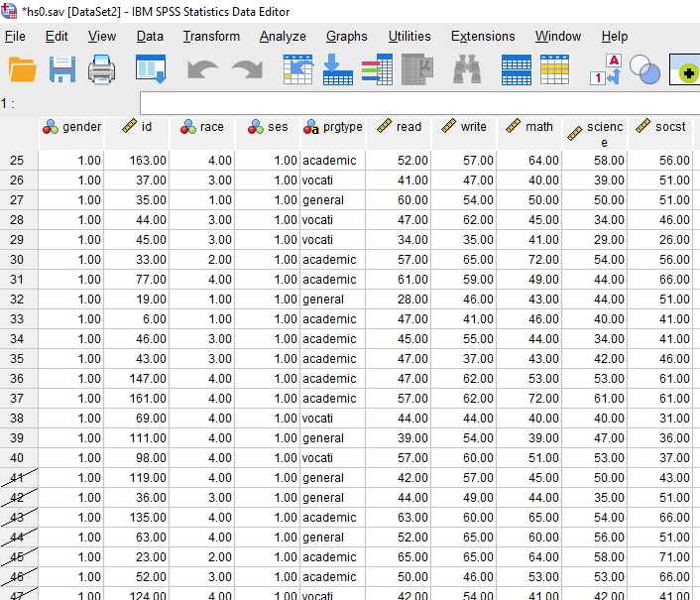The image size is (700, 600).
Task: Click the Go to case icon
Action: click(297, 69)
